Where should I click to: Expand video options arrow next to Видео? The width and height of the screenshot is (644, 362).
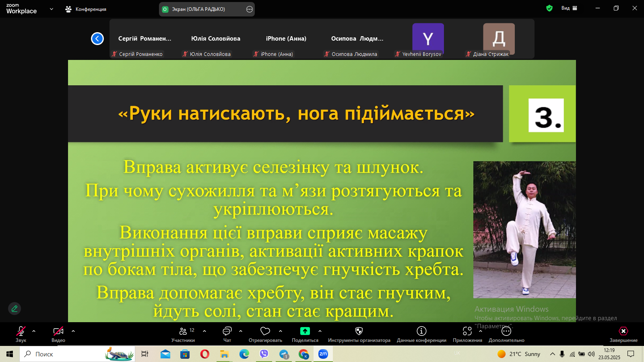pos(73,331)
